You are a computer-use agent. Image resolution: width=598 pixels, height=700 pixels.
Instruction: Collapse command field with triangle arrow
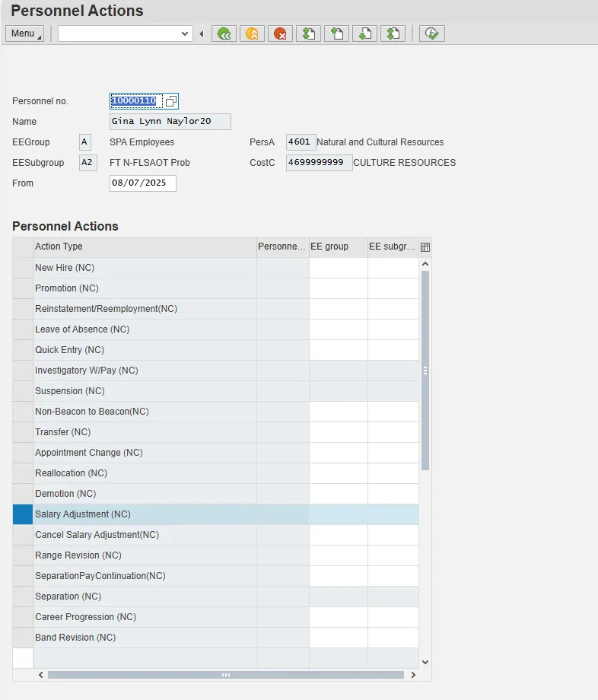point(202,33)
